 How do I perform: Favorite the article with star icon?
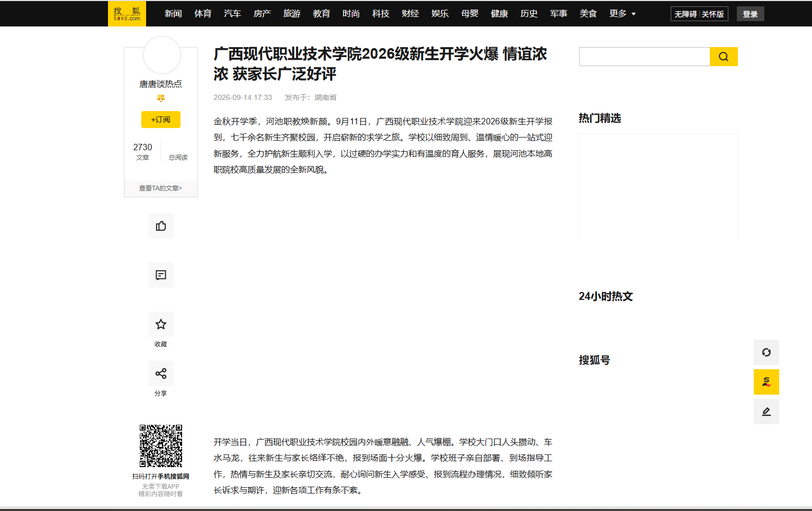point(161,324)
